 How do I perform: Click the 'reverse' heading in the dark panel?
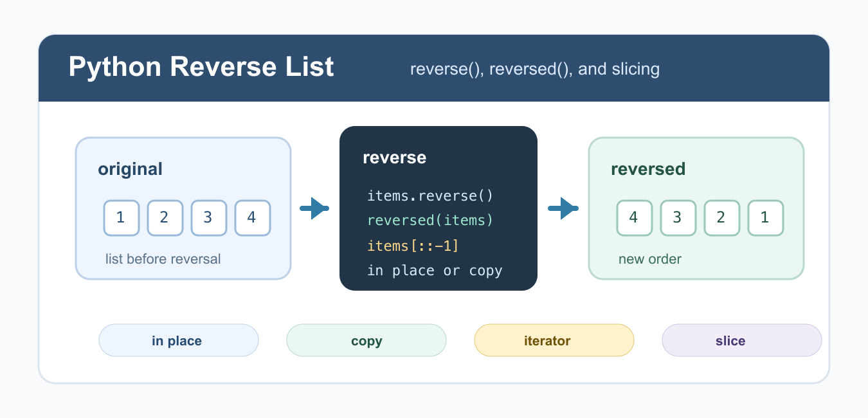coord(394,158)
